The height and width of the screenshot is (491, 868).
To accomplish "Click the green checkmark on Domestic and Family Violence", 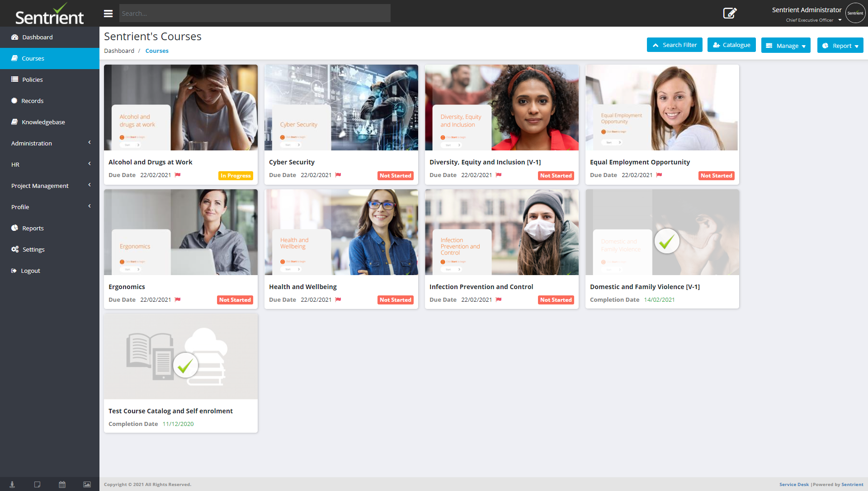I will click(x=667, y=242).
